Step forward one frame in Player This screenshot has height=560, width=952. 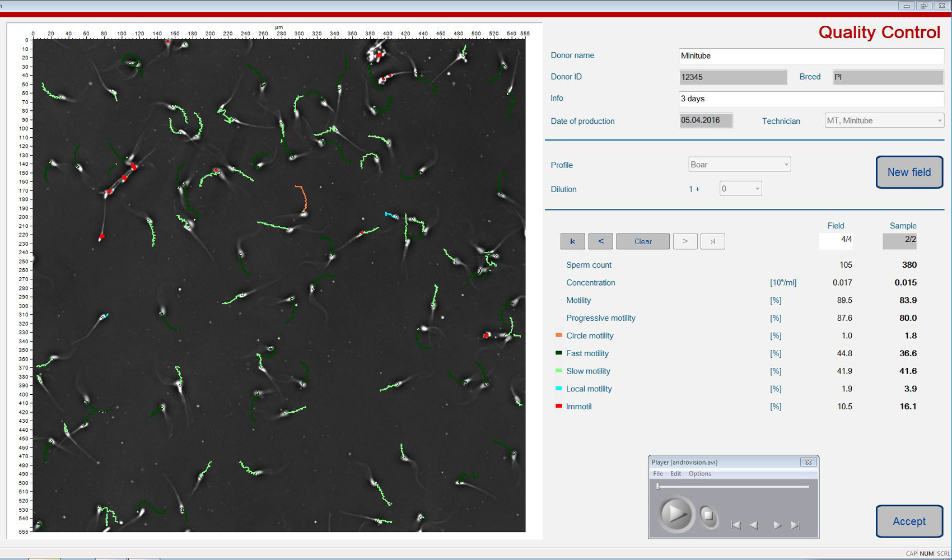pyautogui.click(x=777, y=525)
